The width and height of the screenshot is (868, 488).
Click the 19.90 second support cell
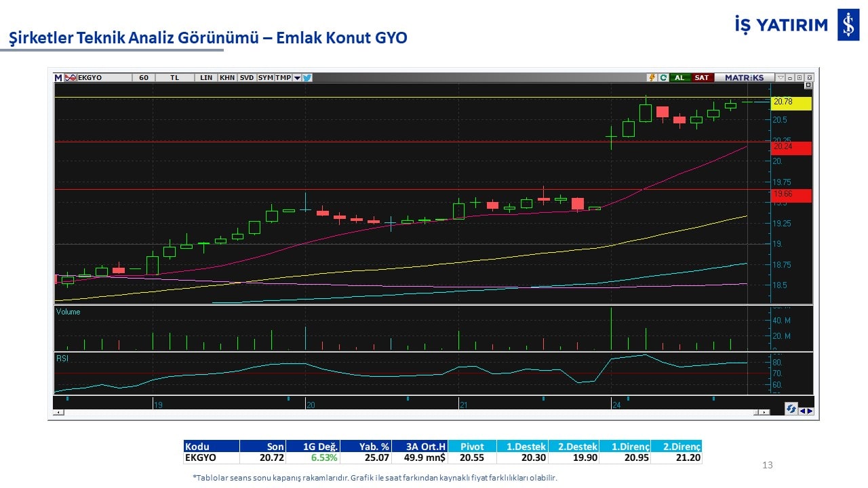pos(574,458)
